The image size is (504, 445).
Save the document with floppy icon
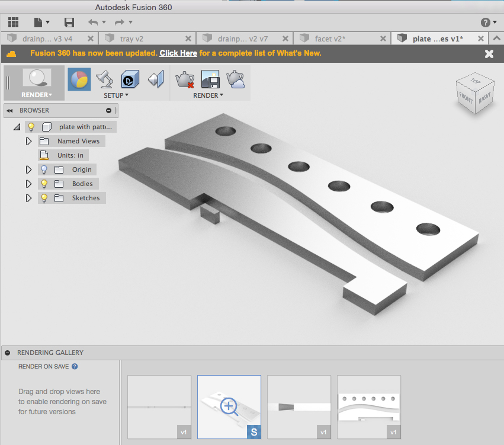[x=69, y=22]
